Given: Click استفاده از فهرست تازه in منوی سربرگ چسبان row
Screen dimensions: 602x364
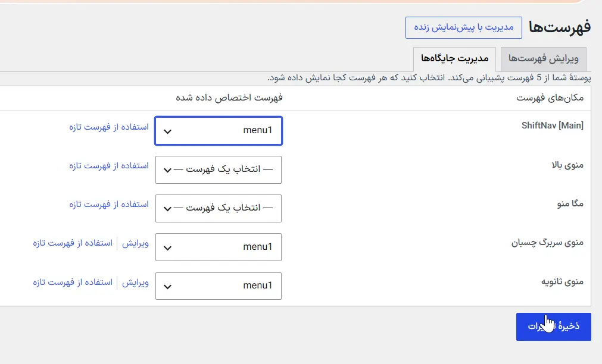Looking at the screenshot, I should (x=73, y=243).
